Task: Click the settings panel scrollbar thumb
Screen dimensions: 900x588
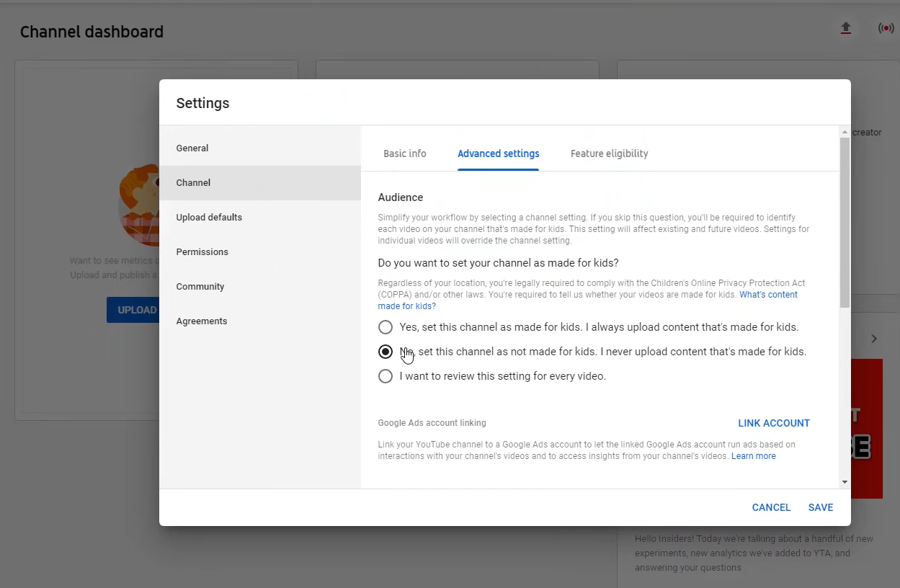Action: 845,222
